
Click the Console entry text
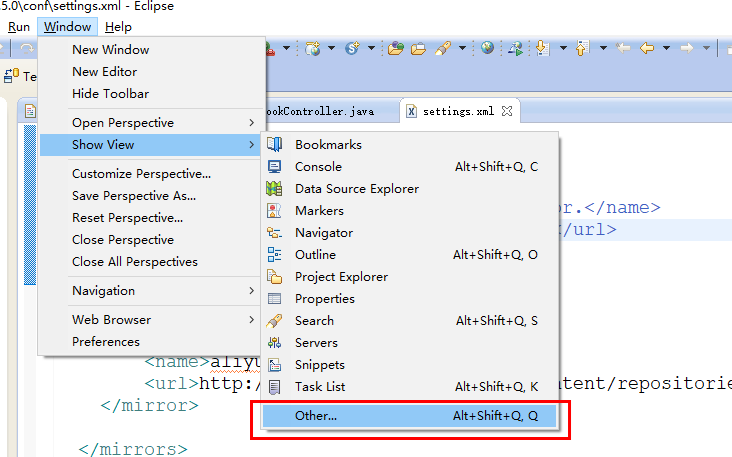coord(318,167)
